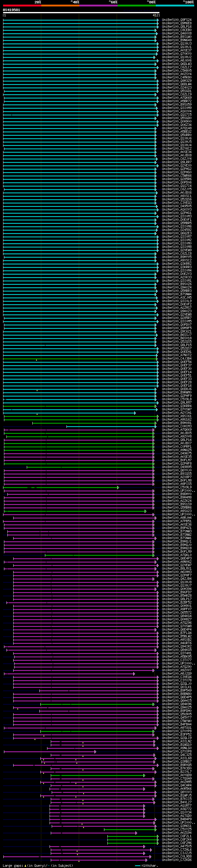Screen dimensions: 197x868
Task: Open hit UniRef100_Q2QLI9
Action: pyautogui.click(x=177, y=738)
